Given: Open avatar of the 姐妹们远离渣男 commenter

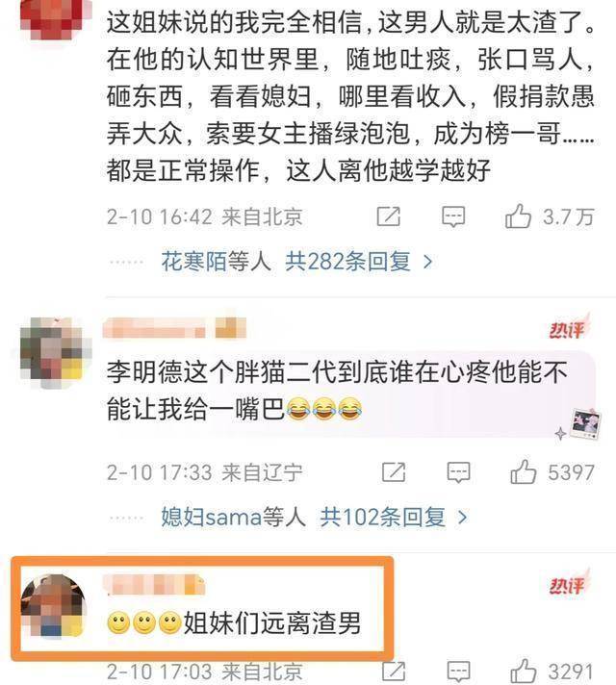Looking at the screenshot, I should click(53, 606).
